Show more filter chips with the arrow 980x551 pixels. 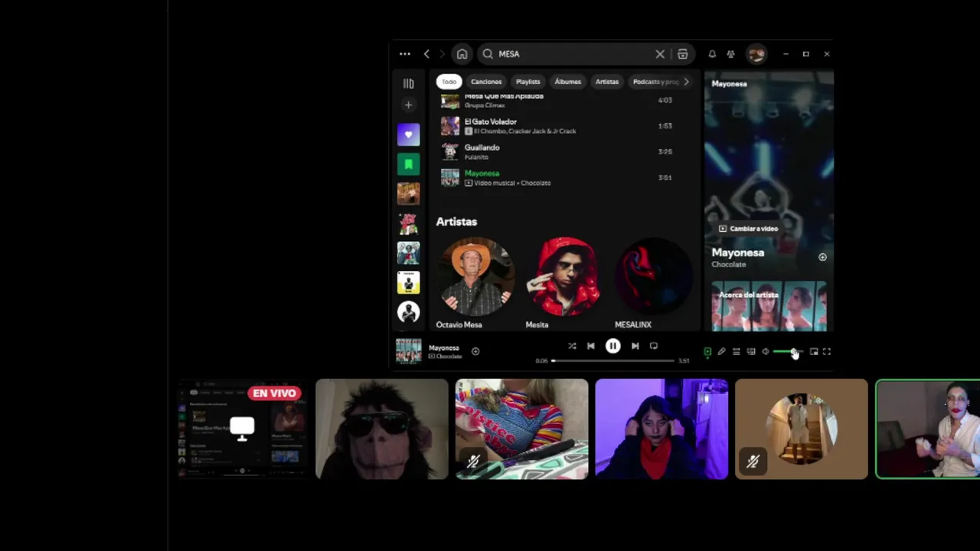686,82
